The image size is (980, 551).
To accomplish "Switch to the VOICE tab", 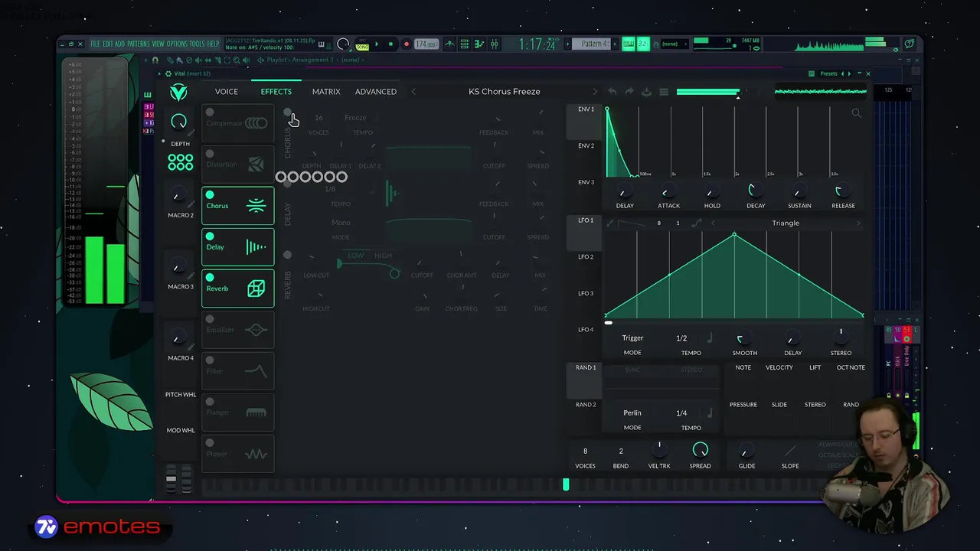I will click(x=227, y=92).
